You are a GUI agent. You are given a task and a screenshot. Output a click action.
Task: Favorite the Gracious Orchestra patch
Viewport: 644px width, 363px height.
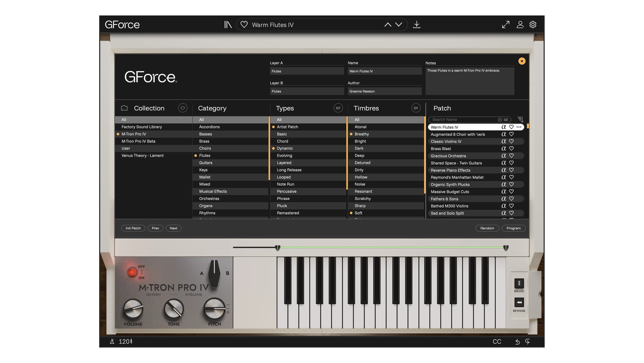pyautogui.click(x=511, y=155)
